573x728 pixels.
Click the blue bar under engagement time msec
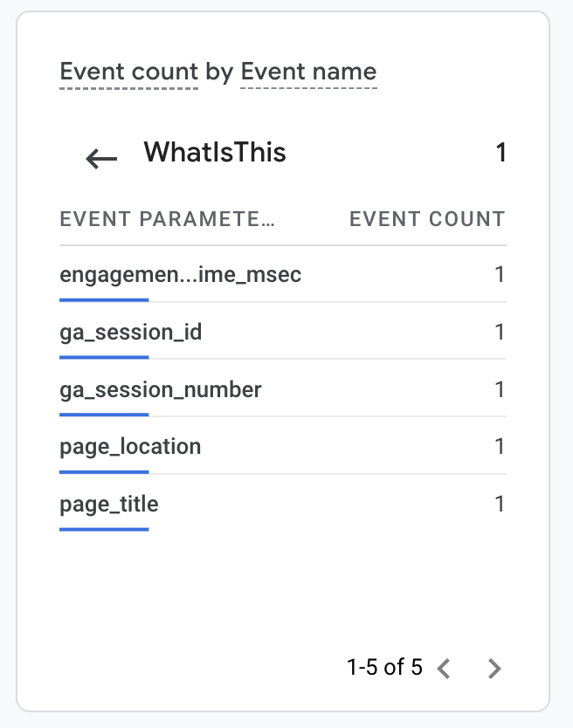(x=104, y=299)
